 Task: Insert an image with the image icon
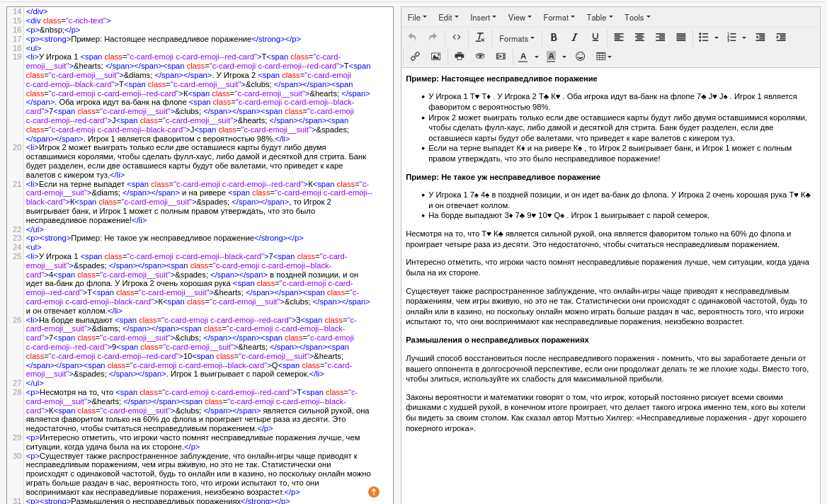click(435, 57)
